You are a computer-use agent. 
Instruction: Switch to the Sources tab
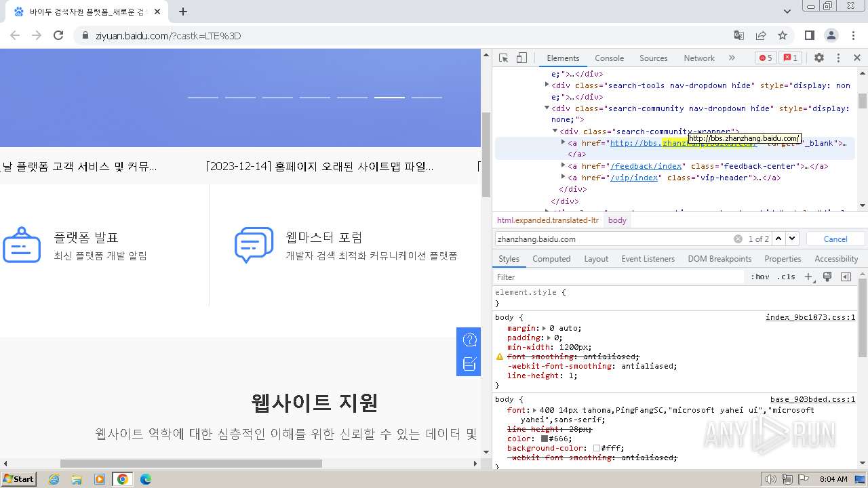(x=654, y=58)
